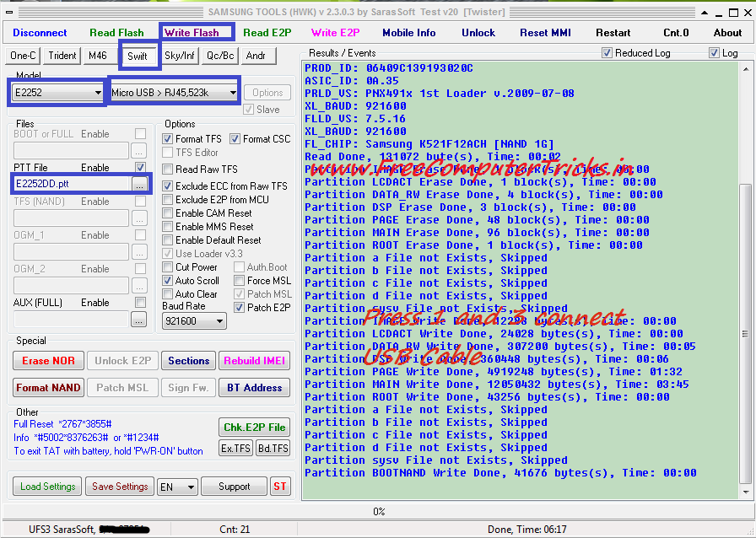Toggle Exclude ECC from Raw TFS
Screen dimensions: 756x538
(x=167, y=186)
